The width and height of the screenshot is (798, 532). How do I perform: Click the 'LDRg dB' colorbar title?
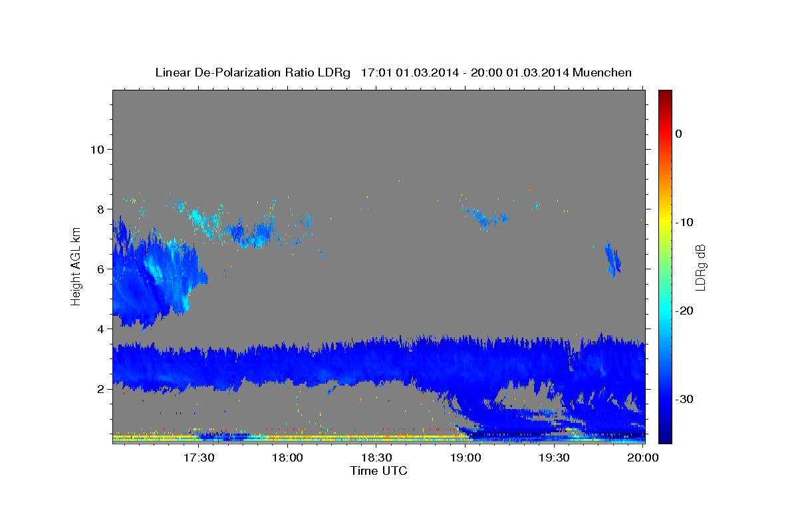point(701,267)
